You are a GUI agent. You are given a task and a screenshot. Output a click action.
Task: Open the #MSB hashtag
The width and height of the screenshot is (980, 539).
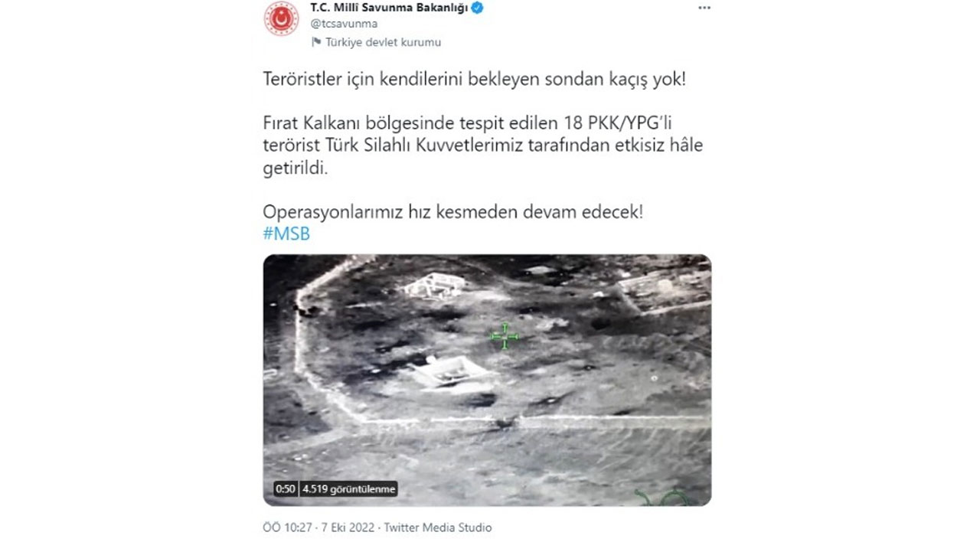point(286,234)
